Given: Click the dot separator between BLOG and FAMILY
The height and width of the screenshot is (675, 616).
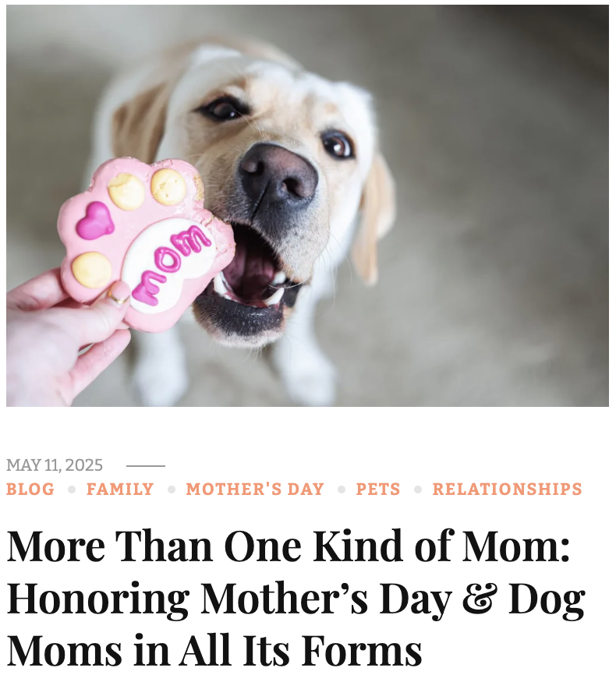Looking at the screenshot, I should 72,490.
